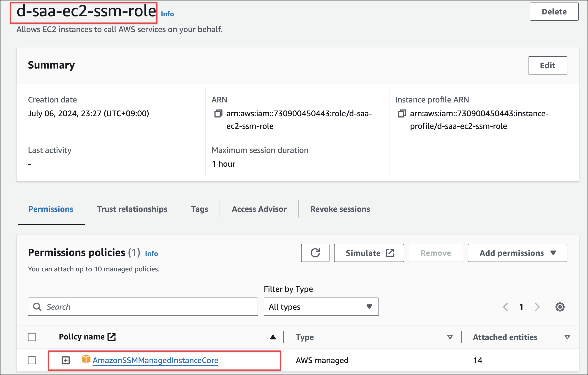Screen dimensions: 588x375
Task: Click the refresh policies icon button
Action: [315, 253]
